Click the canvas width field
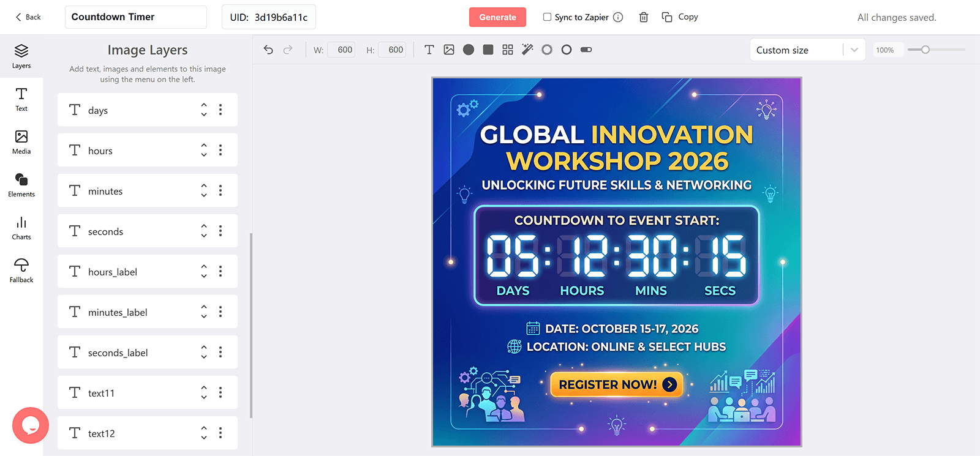The height and width of the screenshot is (456, 980). (341, 50)
